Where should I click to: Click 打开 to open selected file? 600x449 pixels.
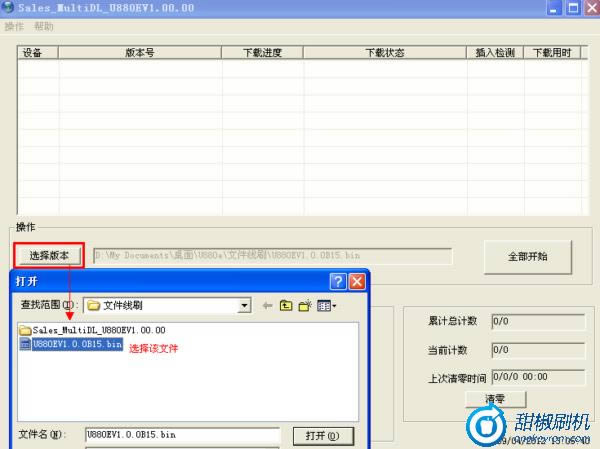[322, 435]
